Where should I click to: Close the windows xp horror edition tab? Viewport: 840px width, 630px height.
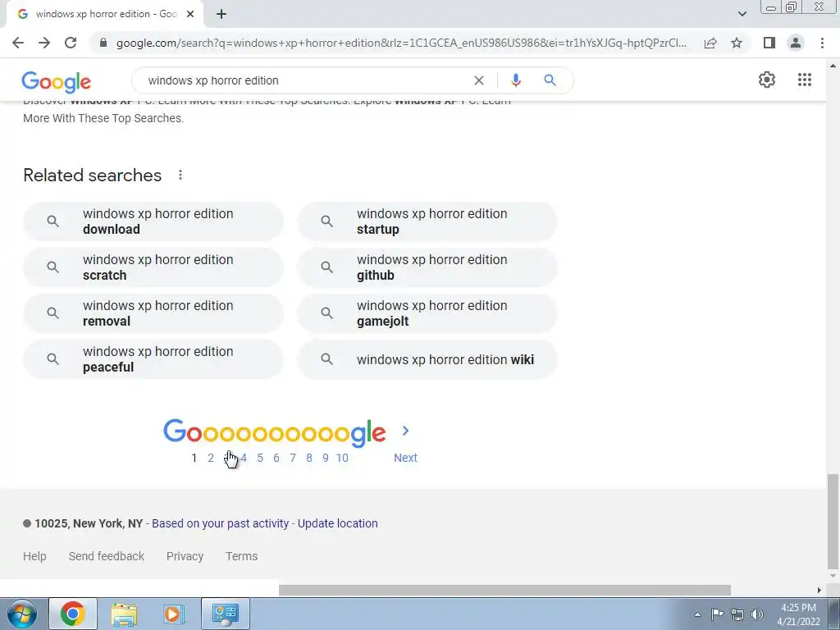190,15
